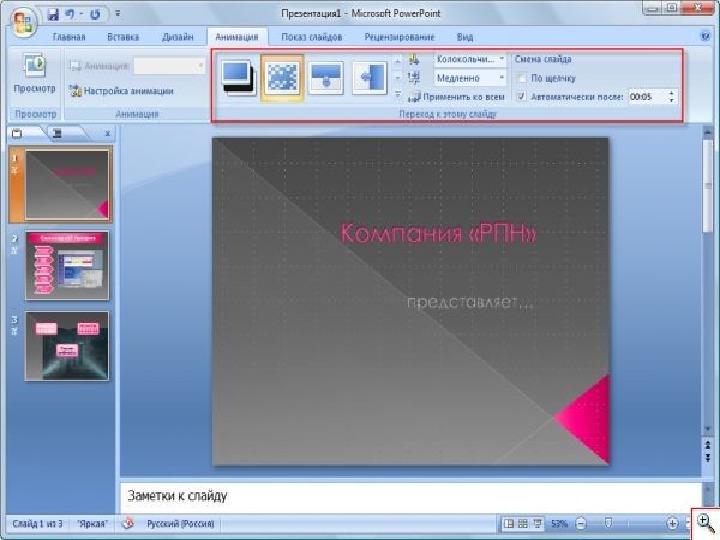Pick the highlighted dissolve checkerboard transition
The width and height of the screenshot is (720, 540).
coord(281,78)
